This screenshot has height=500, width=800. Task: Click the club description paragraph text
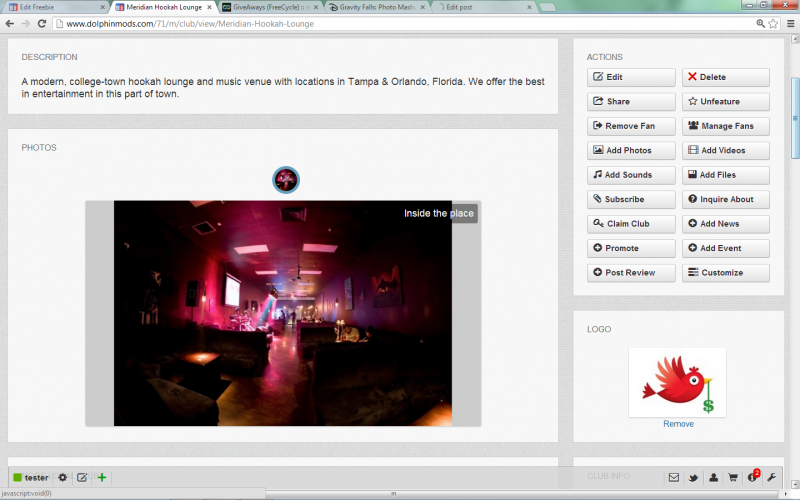[x=283, y=88]
